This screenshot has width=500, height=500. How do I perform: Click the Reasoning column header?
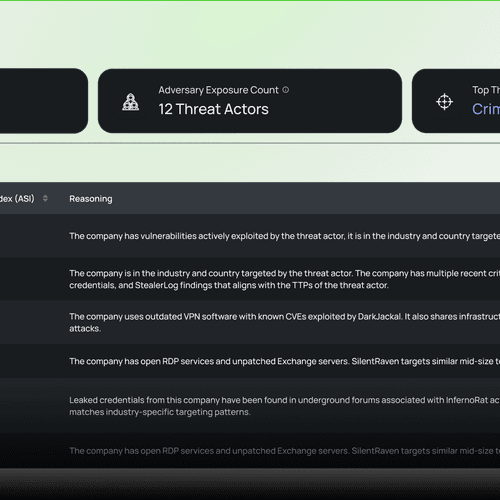[x=91, y=199]
